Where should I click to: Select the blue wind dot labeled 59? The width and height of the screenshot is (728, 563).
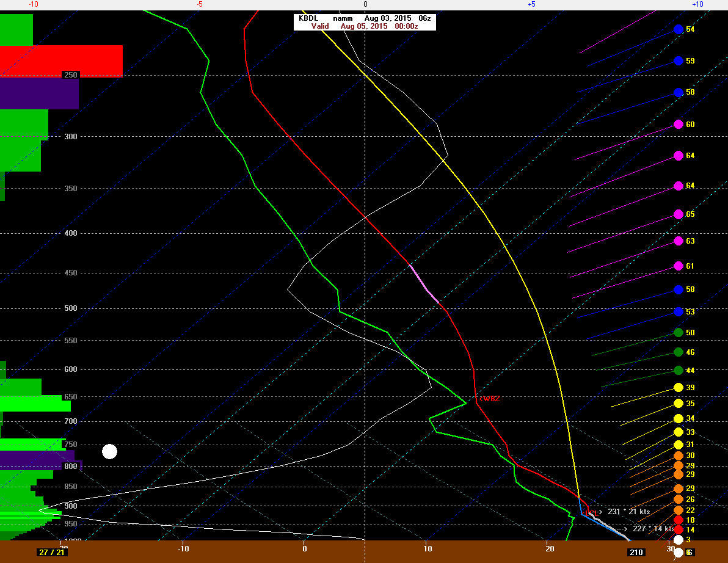(x=679, y=61)
